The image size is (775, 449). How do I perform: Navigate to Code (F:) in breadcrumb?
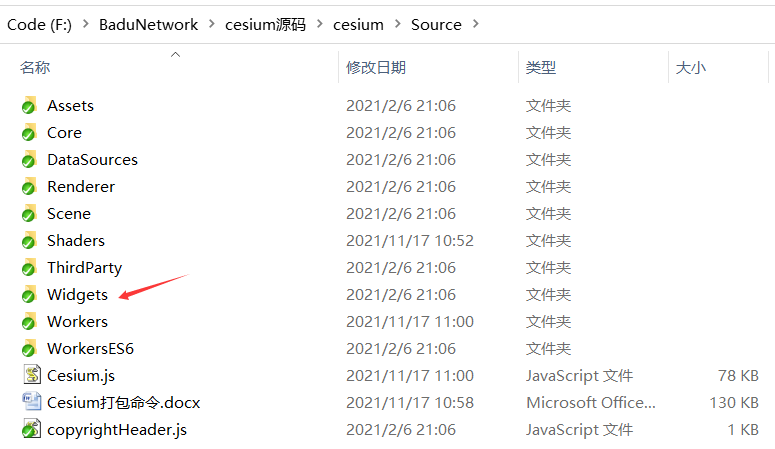tap(39, 24)
